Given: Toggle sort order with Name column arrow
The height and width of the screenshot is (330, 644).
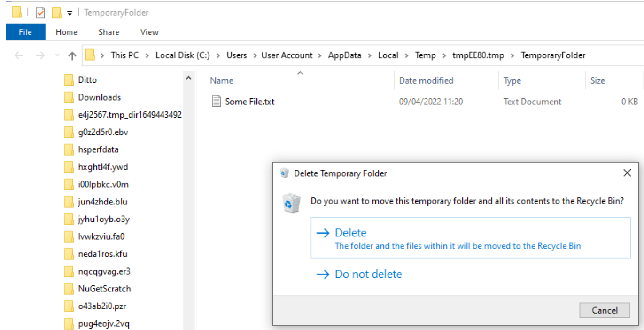Looking at the screenshot, I should [300, 73].
